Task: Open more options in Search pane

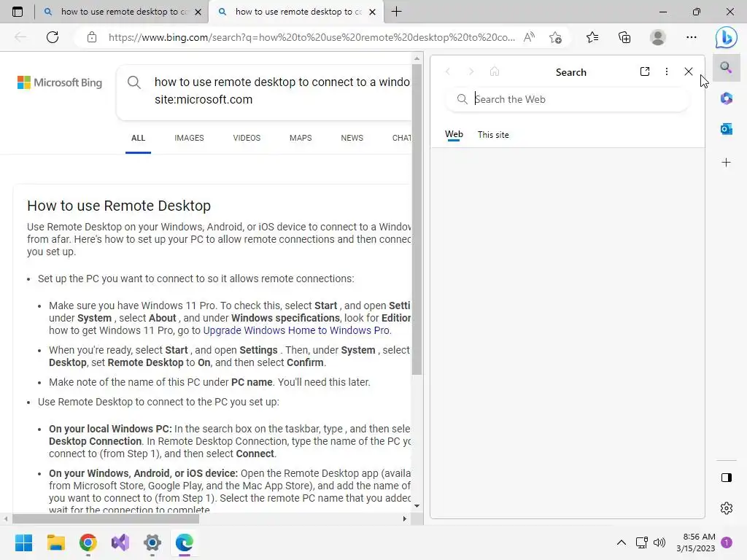Action: click(x=667, y=71)
